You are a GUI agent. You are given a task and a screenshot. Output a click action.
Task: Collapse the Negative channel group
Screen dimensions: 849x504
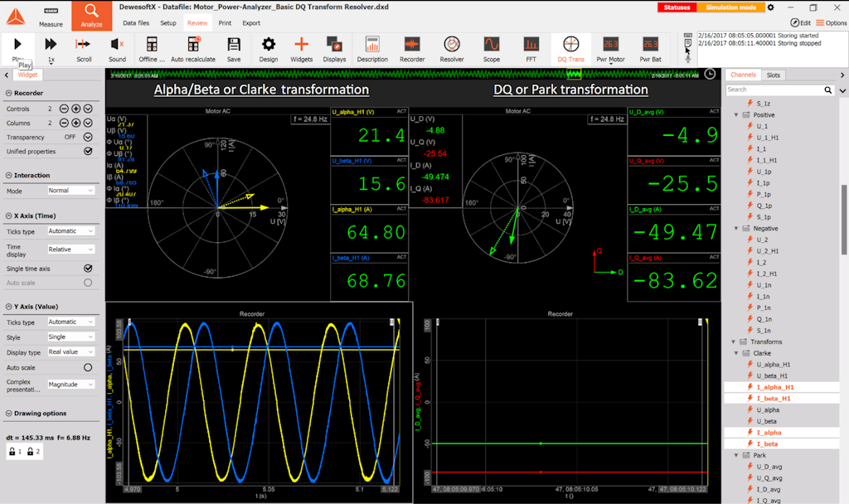[736, 229]
